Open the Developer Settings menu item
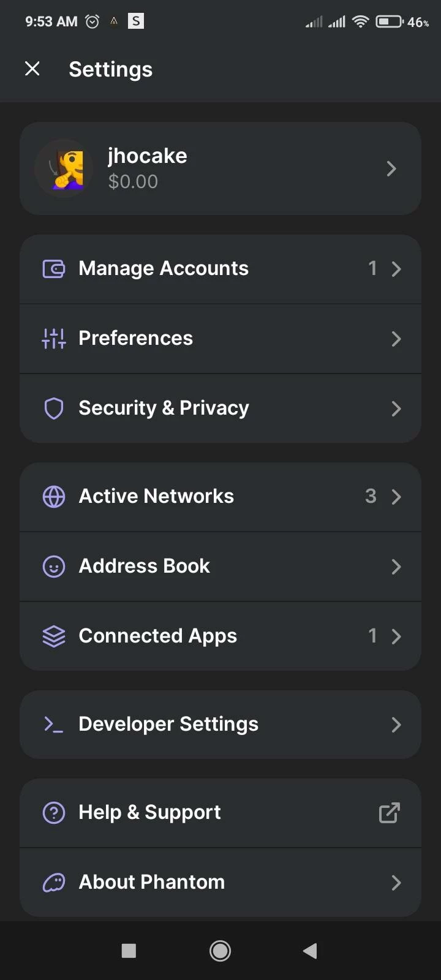Viewport: 441px width, 980px height. pyautogui.click(x=221, y=725)
